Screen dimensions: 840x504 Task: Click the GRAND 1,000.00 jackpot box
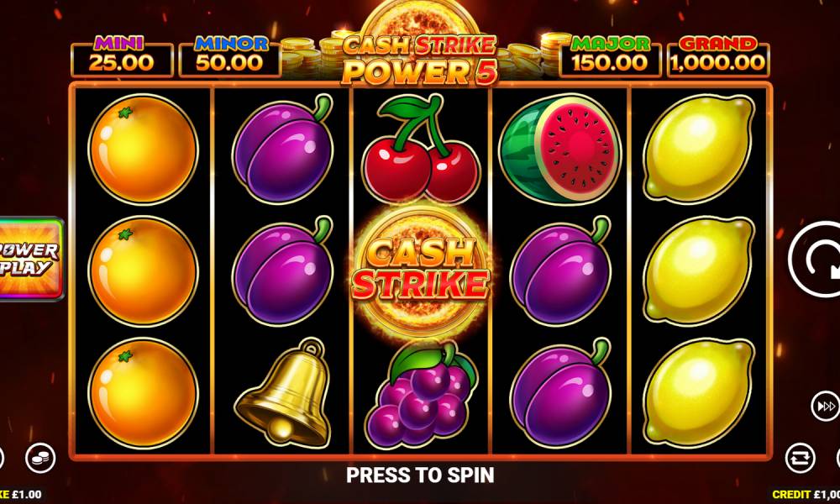[718, 57]
